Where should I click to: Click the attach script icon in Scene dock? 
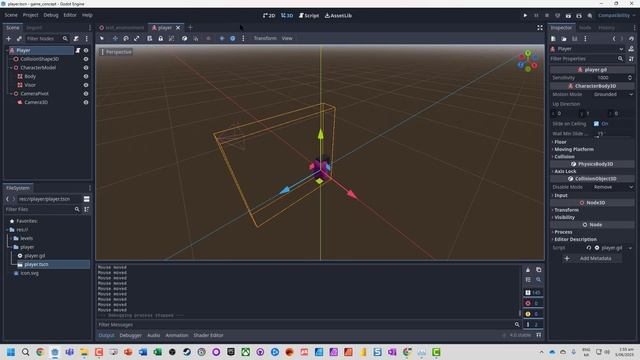[76, 38]
